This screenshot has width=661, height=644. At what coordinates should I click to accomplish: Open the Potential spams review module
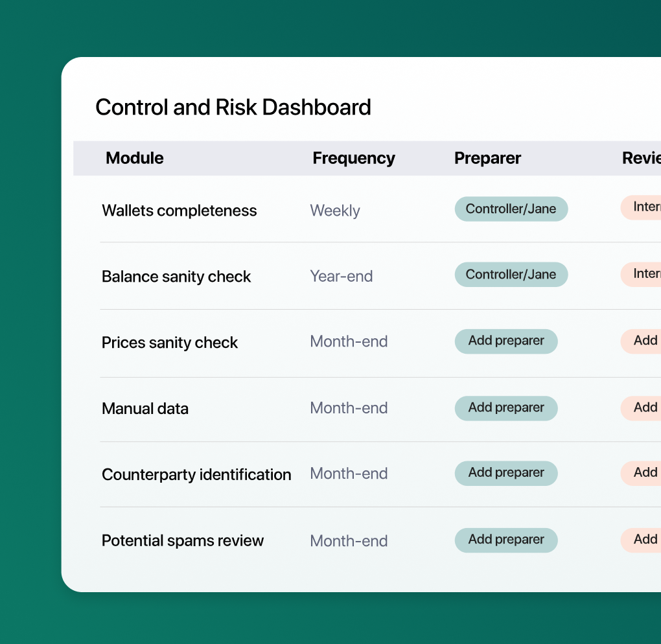[x=183, y=540]
